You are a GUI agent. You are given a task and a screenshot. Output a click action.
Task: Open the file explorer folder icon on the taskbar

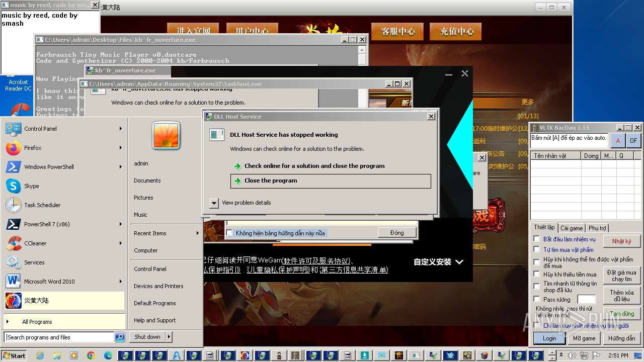pos(57,355)
